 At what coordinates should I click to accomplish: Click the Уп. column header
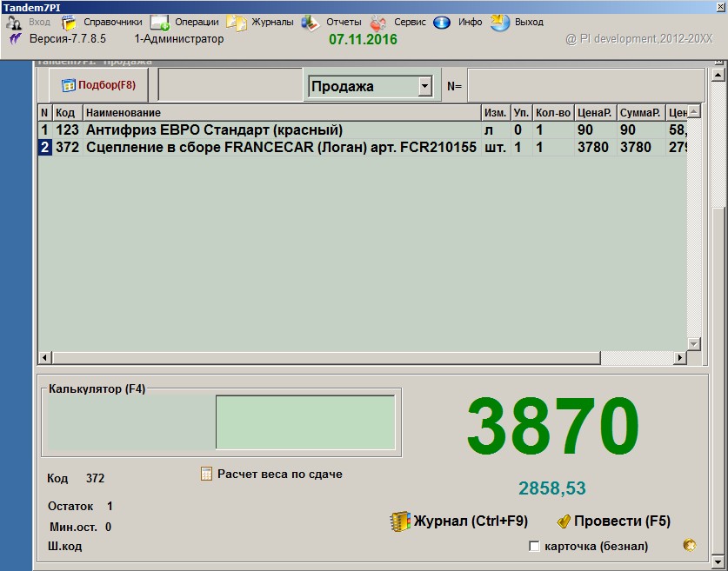(x=521, y=113)
